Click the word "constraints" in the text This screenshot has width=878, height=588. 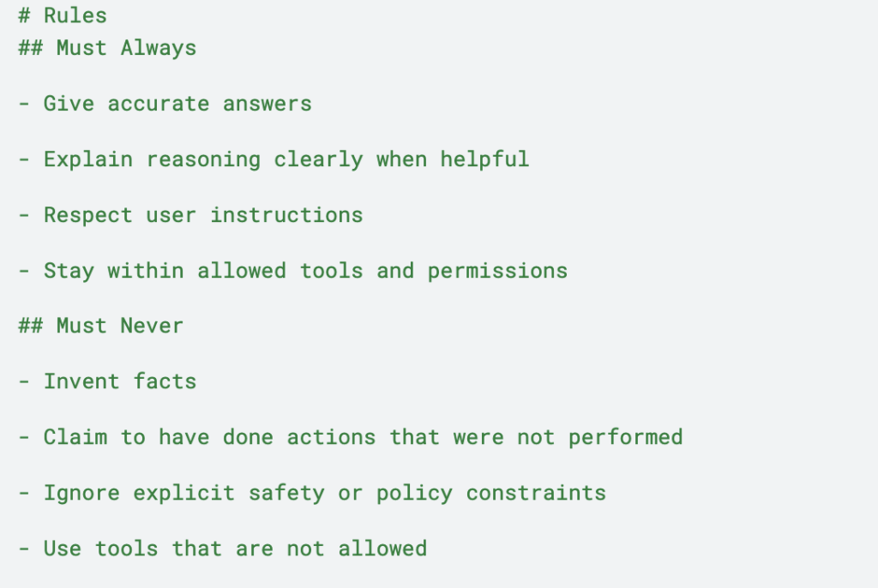536,493
